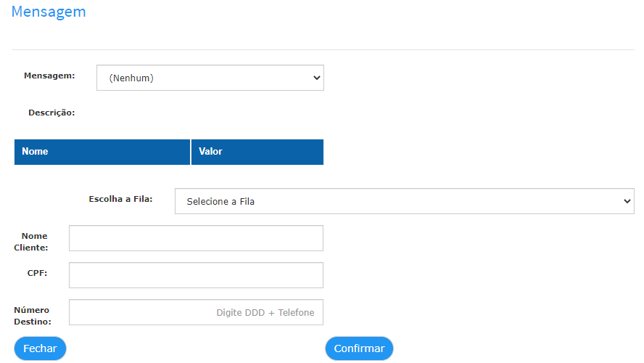Close the dialog with the Fechar button
Viewport: 644px width, 363px height.
click(x=40, y=348)
